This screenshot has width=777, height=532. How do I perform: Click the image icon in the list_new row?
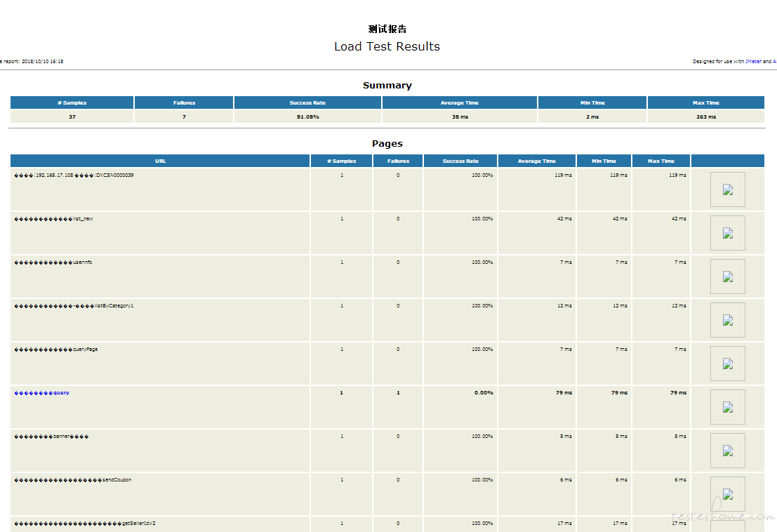727,233
